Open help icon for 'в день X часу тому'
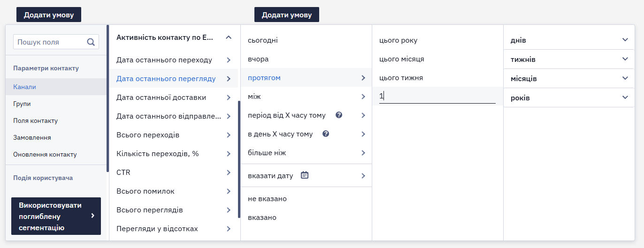 [x=326, y=134]
